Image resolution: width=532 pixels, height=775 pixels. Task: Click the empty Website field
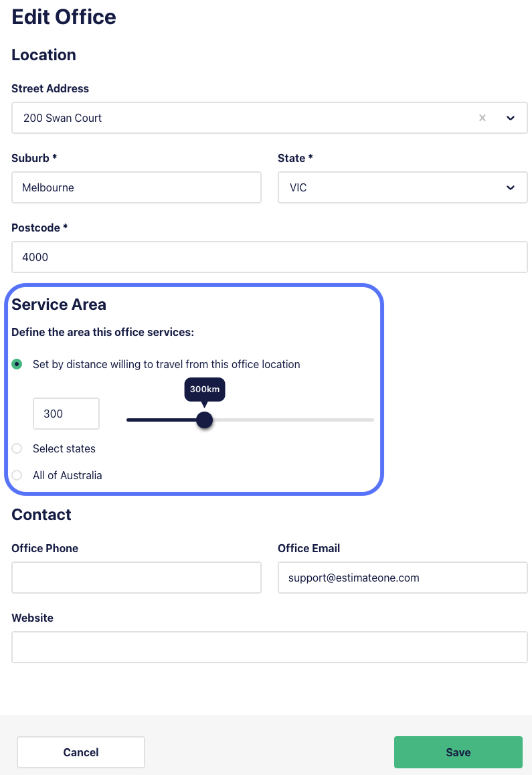pos(270,647)
